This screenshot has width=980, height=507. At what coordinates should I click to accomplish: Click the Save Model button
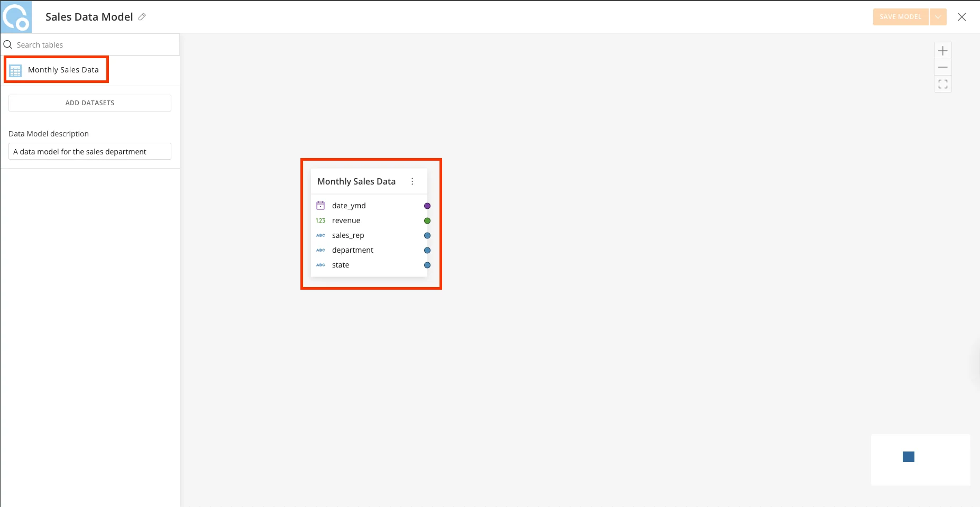click(901, 17)
